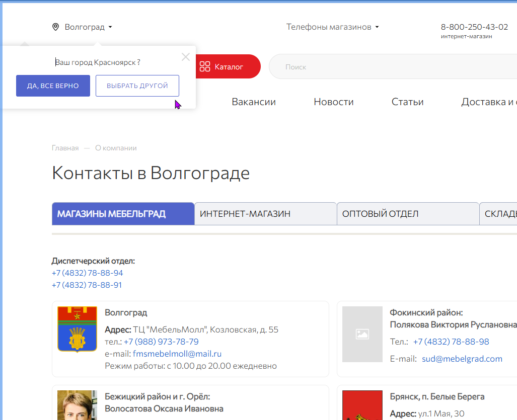The height and width of the screenshot is (420, 517).
Task: Select the МАГАЗИНЫ МЕБЕЛЬГРАД tab
Action: click(123, 214)
